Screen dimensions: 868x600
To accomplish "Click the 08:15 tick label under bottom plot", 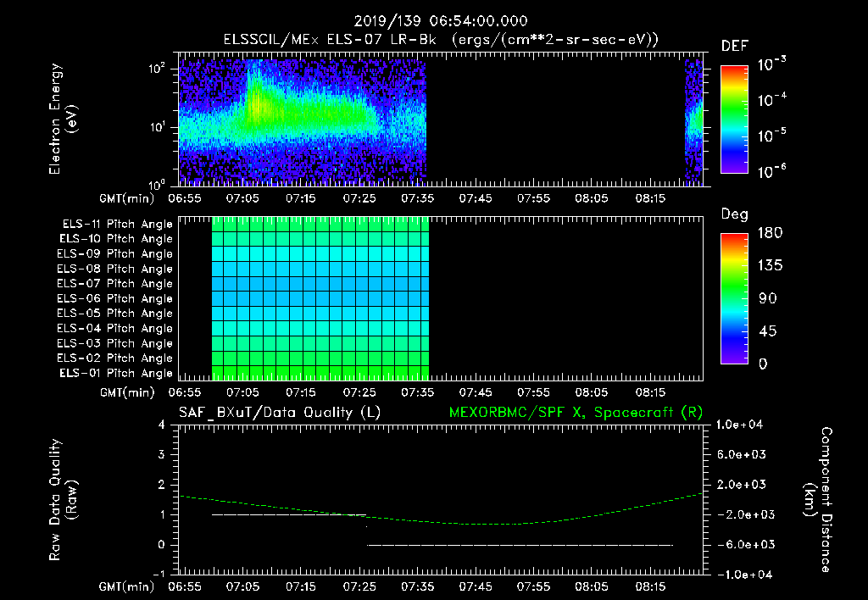I will (650, 586).
